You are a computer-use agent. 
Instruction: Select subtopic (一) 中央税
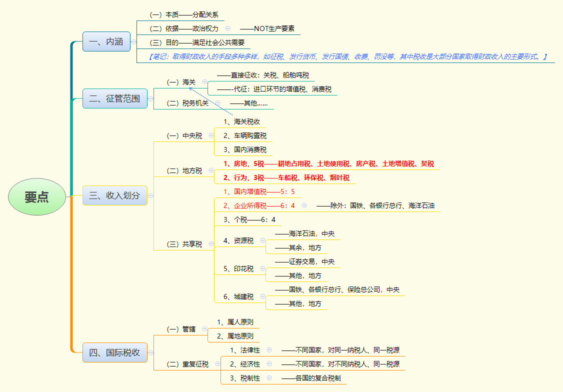(x=184, y=135)
